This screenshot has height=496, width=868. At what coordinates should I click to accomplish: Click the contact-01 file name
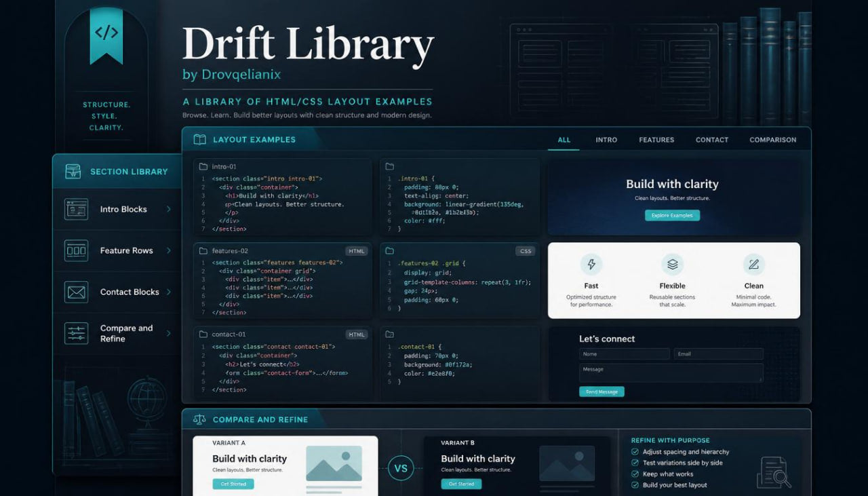tap(229, 335)
